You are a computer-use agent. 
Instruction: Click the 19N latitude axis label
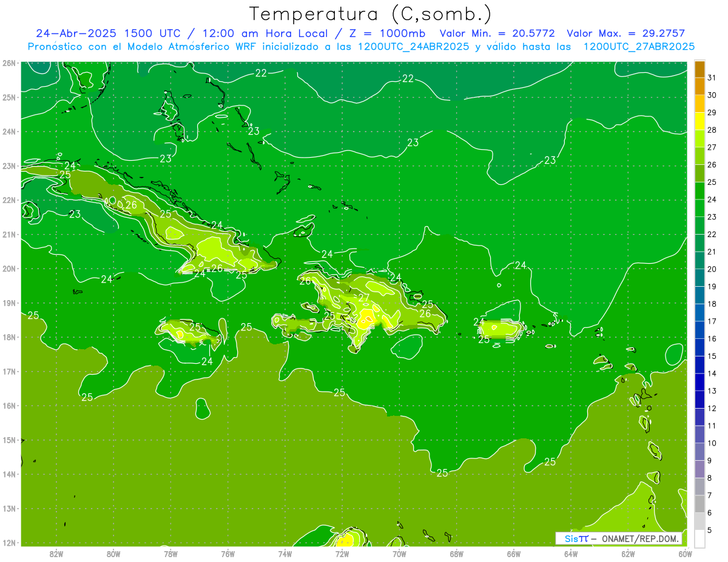click(8, 303)
